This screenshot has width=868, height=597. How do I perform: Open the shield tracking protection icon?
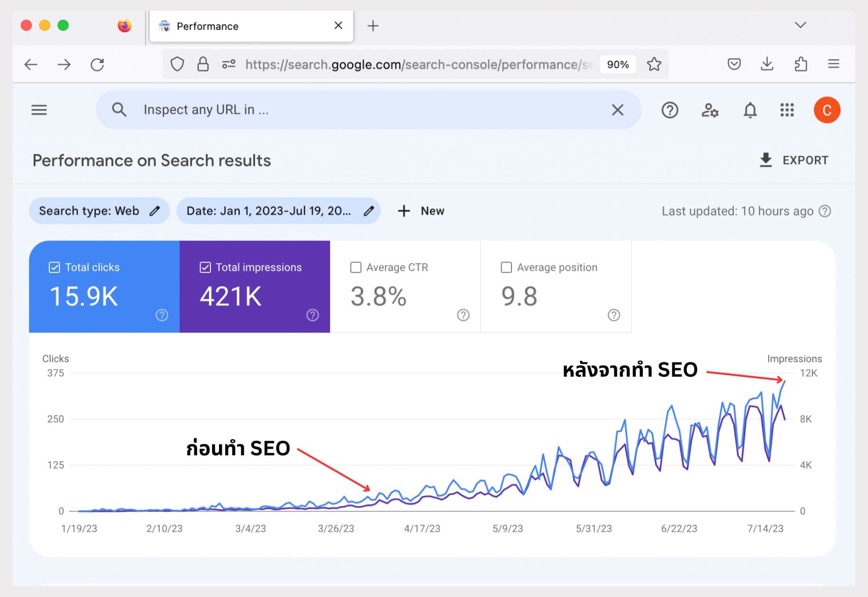click(177, 64)
